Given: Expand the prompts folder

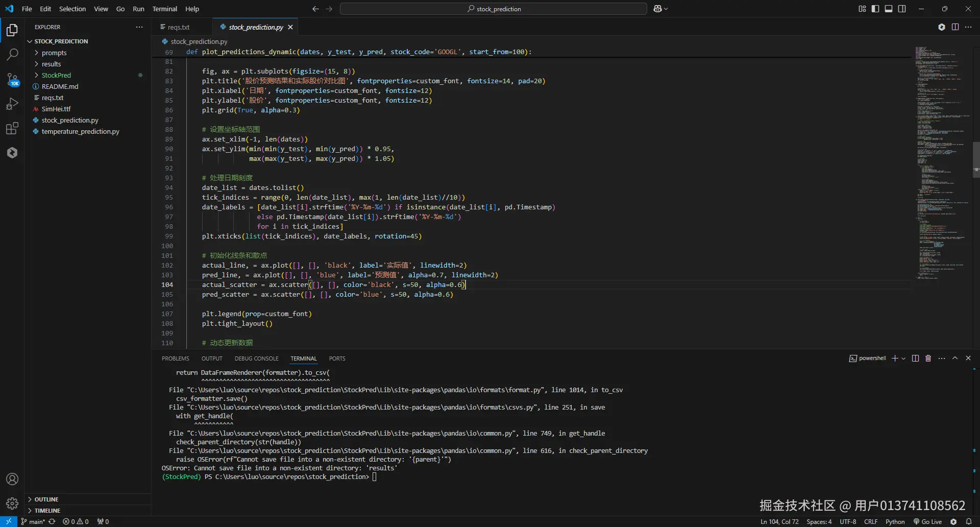Looking at the screenshot, I should [x=54, y=53].
